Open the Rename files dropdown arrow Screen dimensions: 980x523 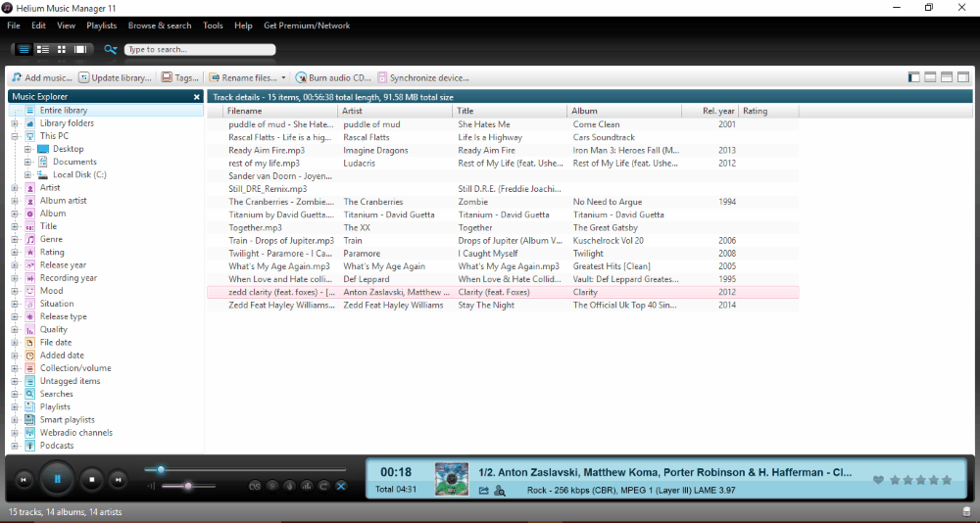(x=283, y=78)
